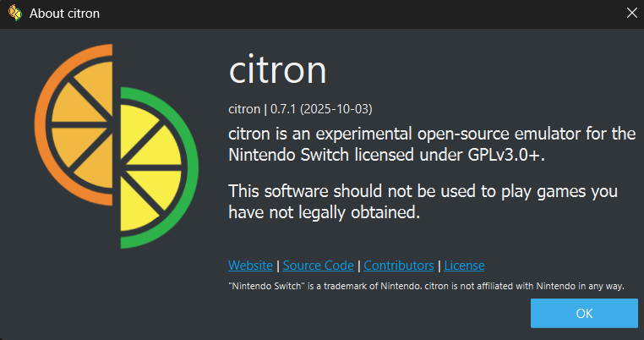
Task: Click the large 'citron' heading
Action: [x=278, y=70]
